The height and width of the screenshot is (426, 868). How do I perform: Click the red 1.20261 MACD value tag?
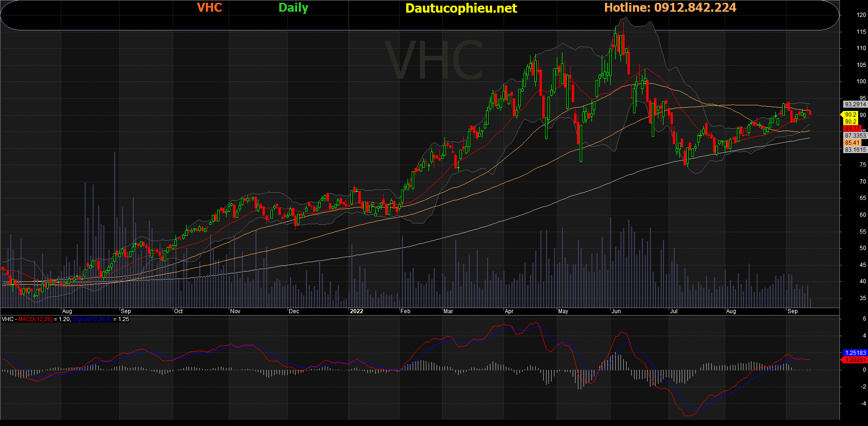pyautogui.click(x=854, y=360)
